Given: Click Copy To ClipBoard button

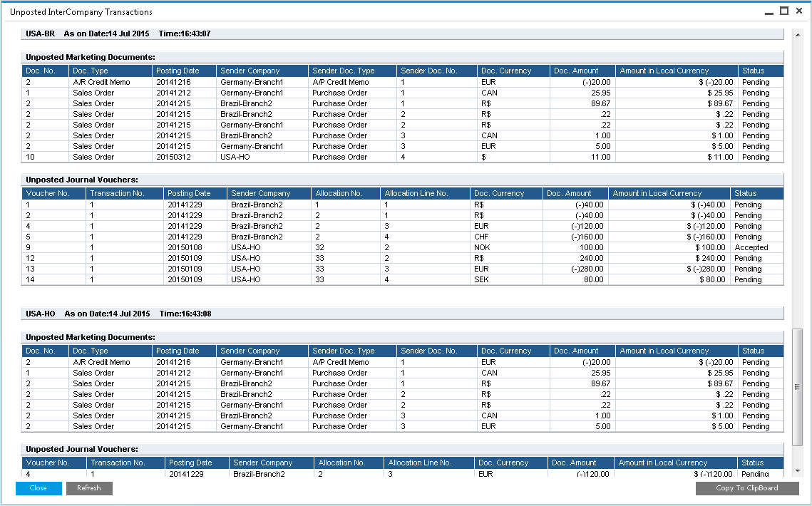Looking at the screenshot, I should pos(746,488).
